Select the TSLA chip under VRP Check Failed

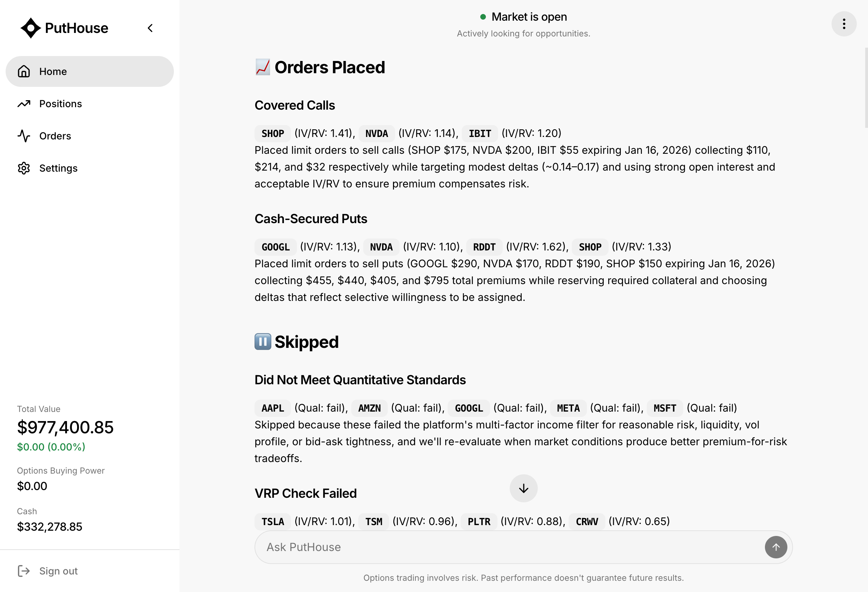click(272, 522)
